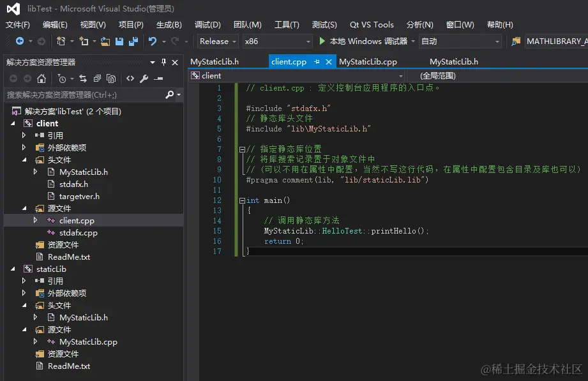Click the Find in Files icon beside MATHLIBRARY
This screenshot has width=588, height=381.
(516, 41)
